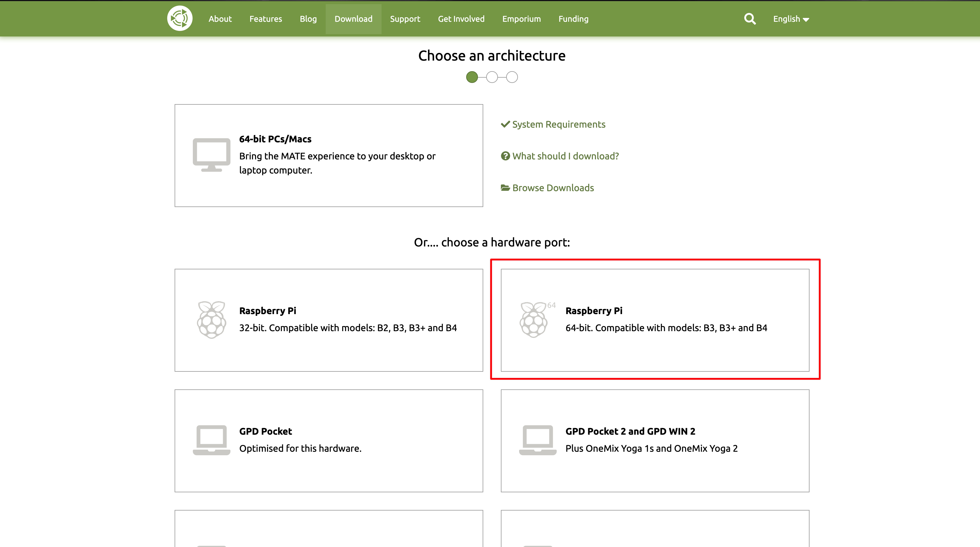Choose the GPD Pocket 2 and GPD WIN 2 card
The height and width of the screenshot is (547, 980).
coord(655,441)
